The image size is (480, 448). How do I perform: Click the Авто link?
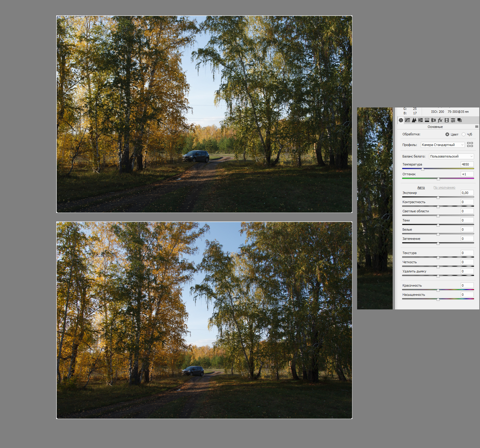421,188
